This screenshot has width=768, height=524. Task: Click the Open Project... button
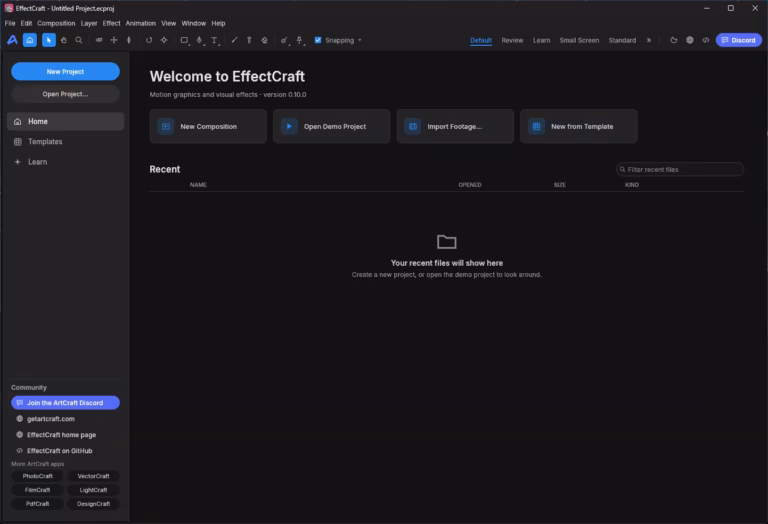coord(65,94)
